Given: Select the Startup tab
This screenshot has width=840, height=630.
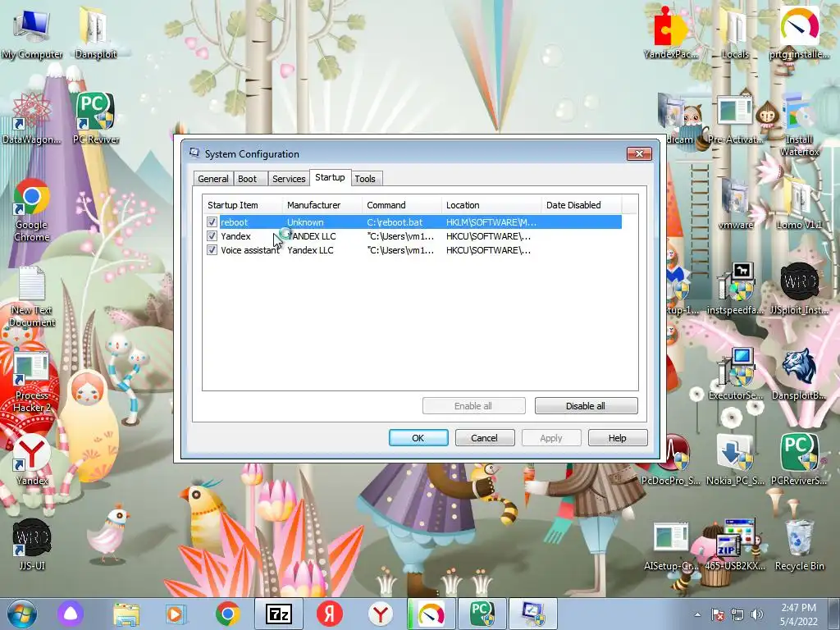Looking at the screenshot, I should point(330,177).
